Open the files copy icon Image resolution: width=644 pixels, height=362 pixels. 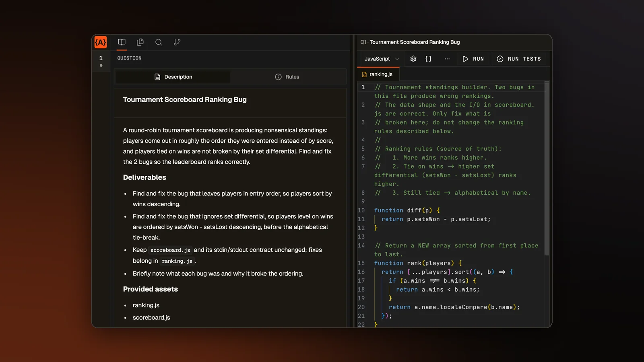tap(140, 42)
